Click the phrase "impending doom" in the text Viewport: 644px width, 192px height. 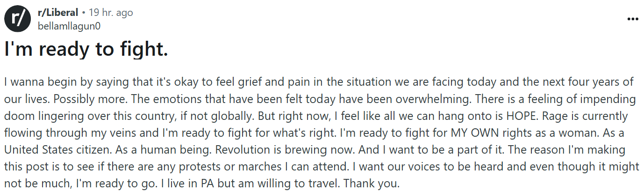pos(594,99)
